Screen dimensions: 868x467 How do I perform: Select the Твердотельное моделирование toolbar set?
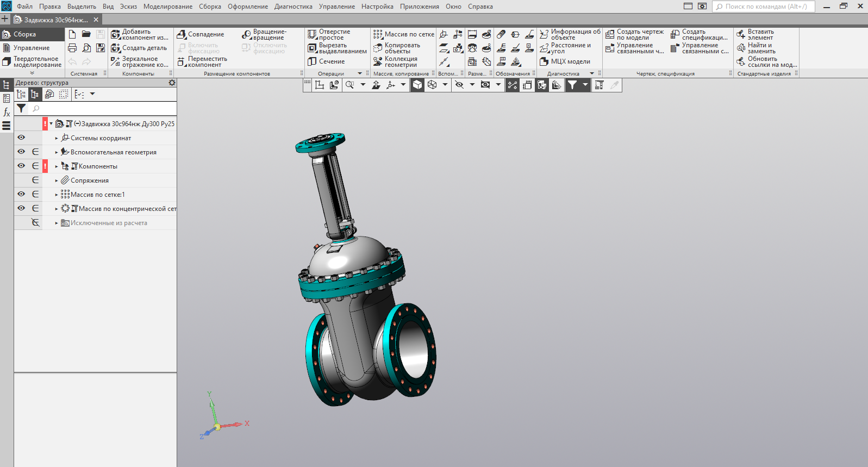32,61
